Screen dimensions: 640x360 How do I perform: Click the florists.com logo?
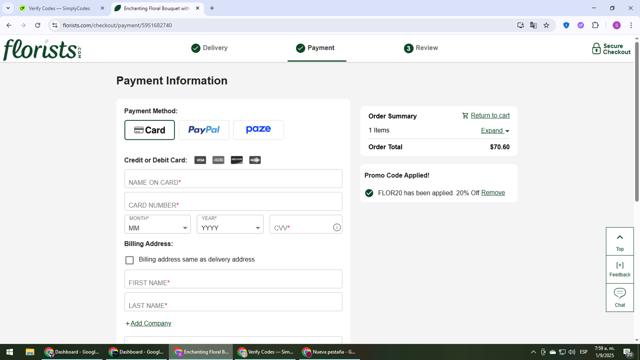[42, 49]
